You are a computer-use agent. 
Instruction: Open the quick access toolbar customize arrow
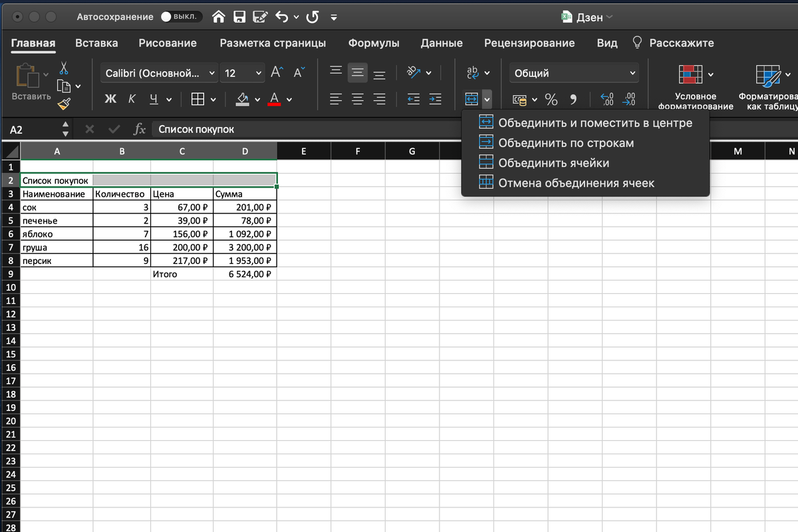pos(334,17)
